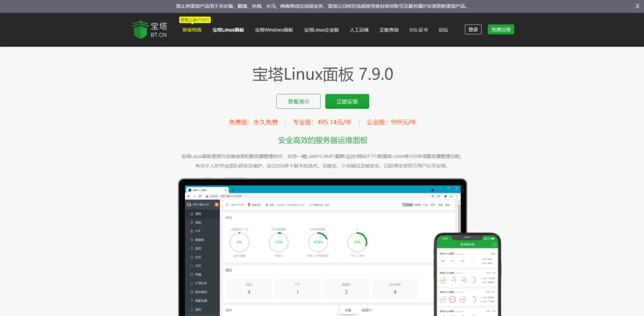Image resolution: width=644 pixels, height=316 pixels.
Task: Click 终端 terminal icon in mockup sidebar
Action: 191,274
